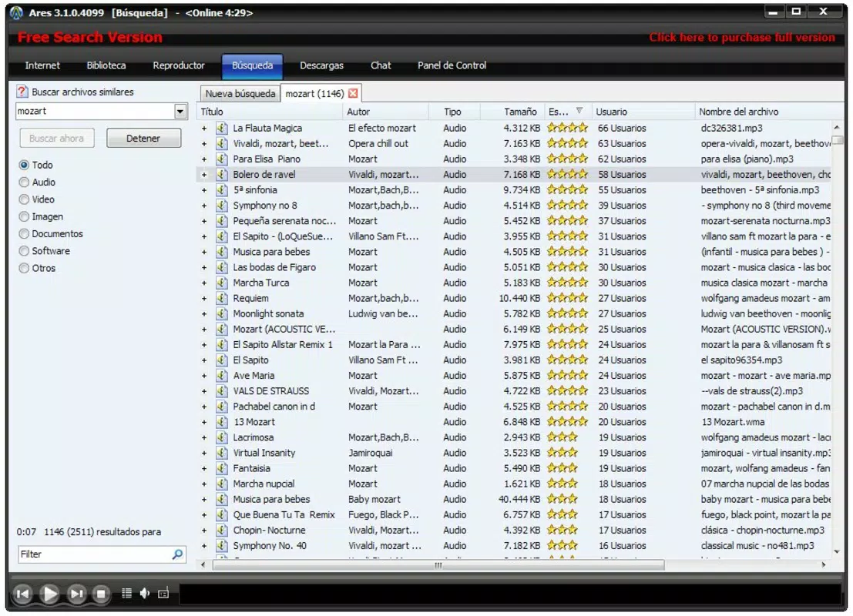Open the Chat tab
Image resolution: width=853 pixels, height=616 pixels.
point(381,65)
